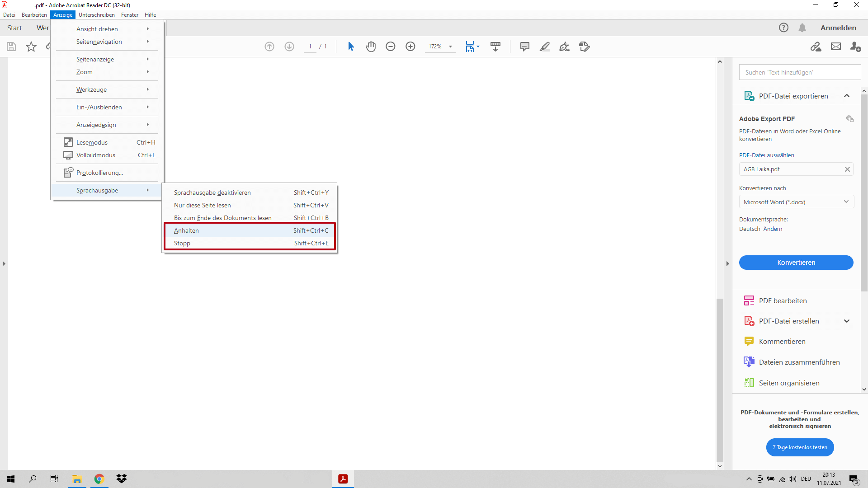Add bookmark star icon
The width and height of the screenshot is (868, 488).
click(31, 47)
